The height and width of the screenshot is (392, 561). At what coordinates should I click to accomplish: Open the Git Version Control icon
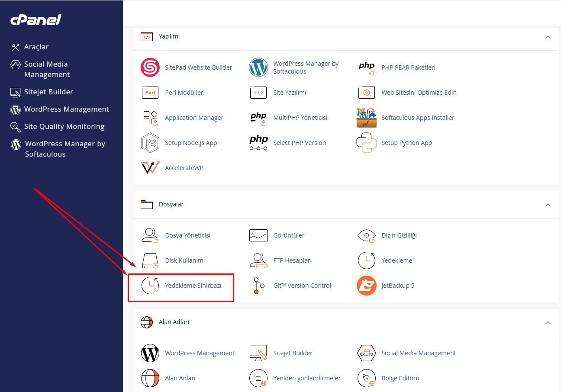click(258, 286)
